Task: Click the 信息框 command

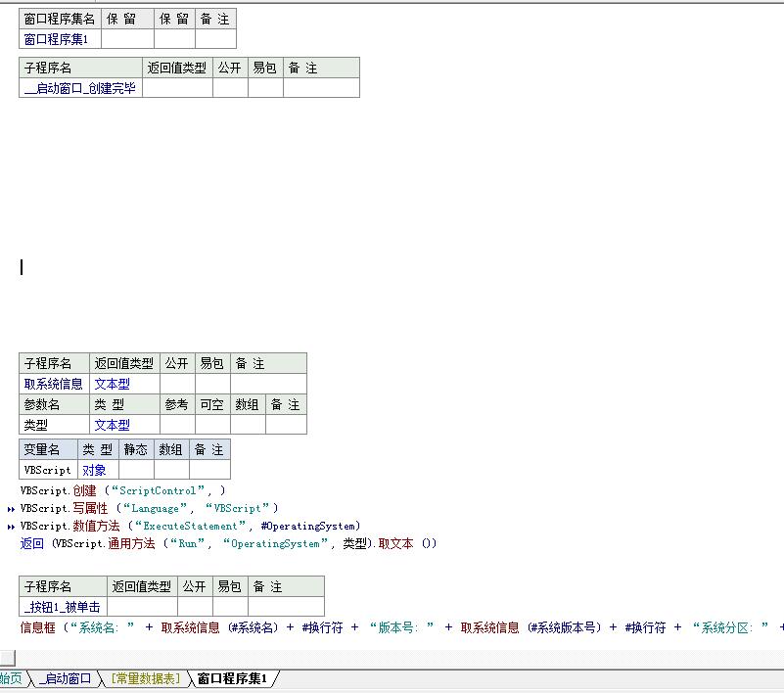Action: tap(37, 627)
